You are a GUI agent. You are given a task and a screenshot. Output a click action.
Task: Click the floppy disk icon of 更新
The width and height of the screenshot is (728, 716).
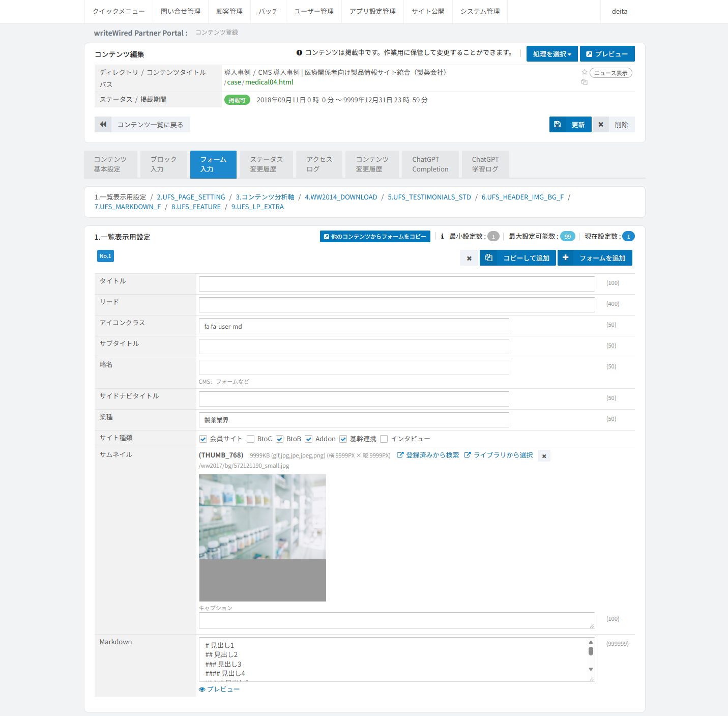[558, 124]
